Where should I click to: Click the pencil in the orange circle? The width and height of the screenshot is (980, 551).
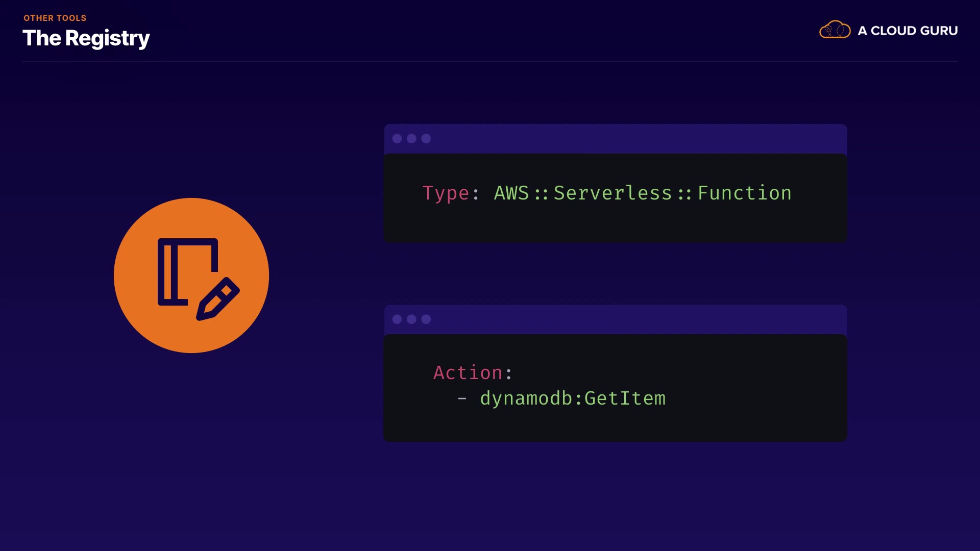coord(218,299)
